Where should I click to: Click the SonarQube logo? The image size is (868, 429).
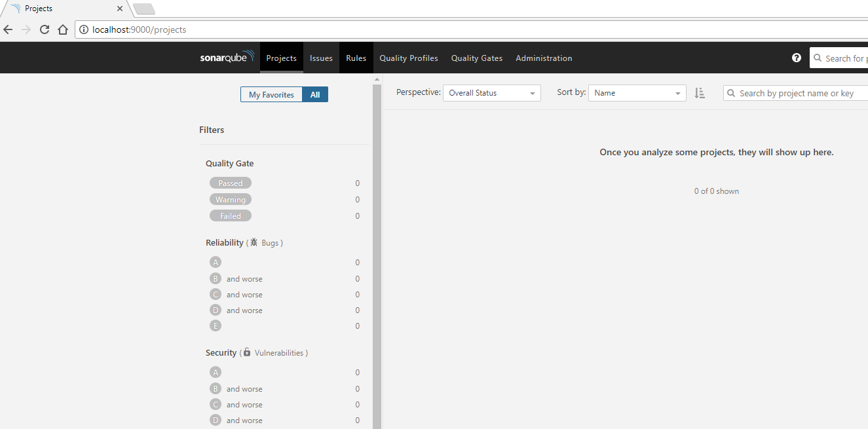[227, 58]
